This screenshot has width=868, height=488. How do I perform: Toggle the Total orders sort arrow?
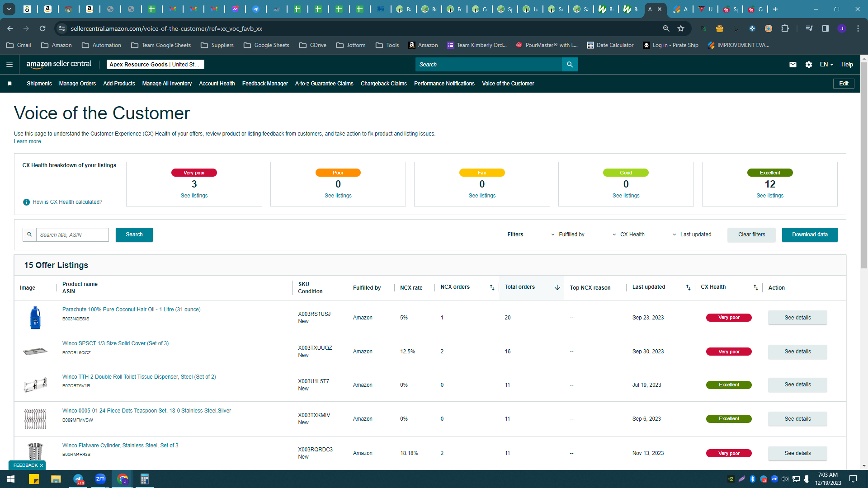557,287
